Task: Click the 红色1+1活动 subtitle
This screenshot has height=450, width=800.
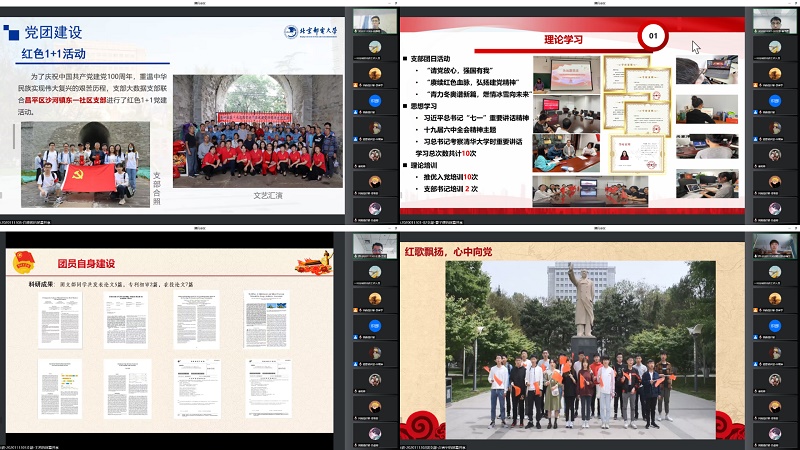Action: point(54,54)
